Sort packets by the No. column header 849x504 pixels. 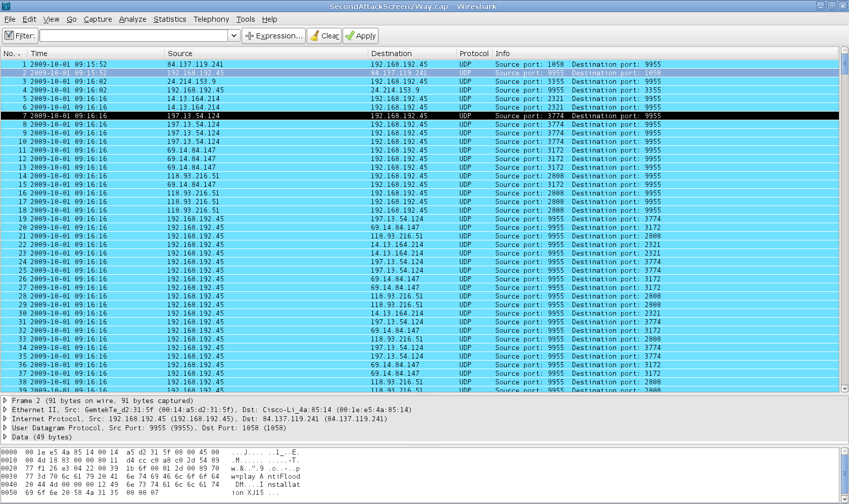click(14, 54)
